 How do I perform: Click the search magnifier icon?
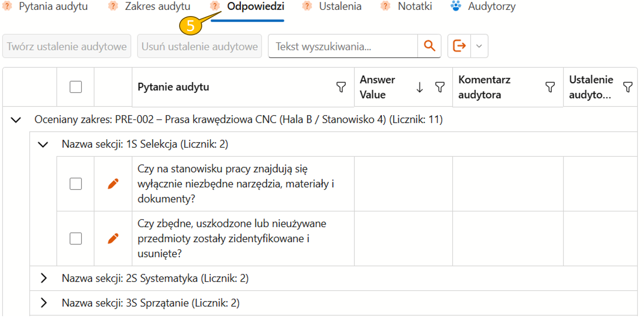coord(429,46)
